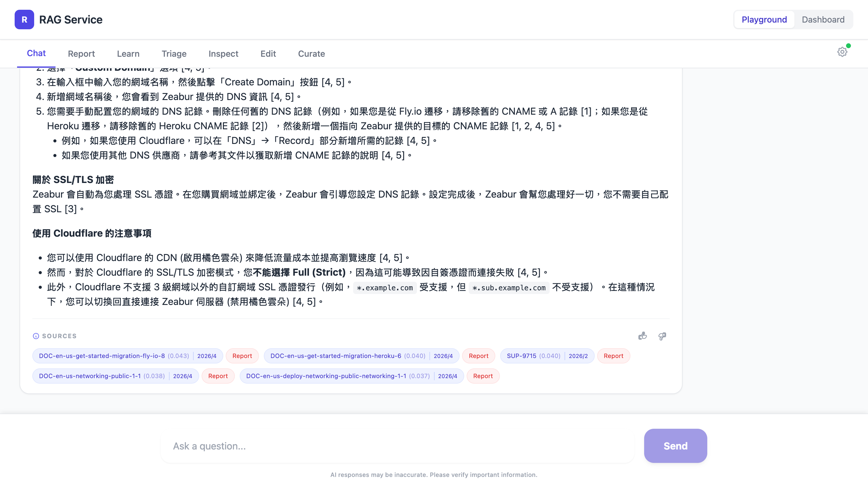Go to the Triage tab
This screenshot has width=868, height=494.
[x=174, y=54]
